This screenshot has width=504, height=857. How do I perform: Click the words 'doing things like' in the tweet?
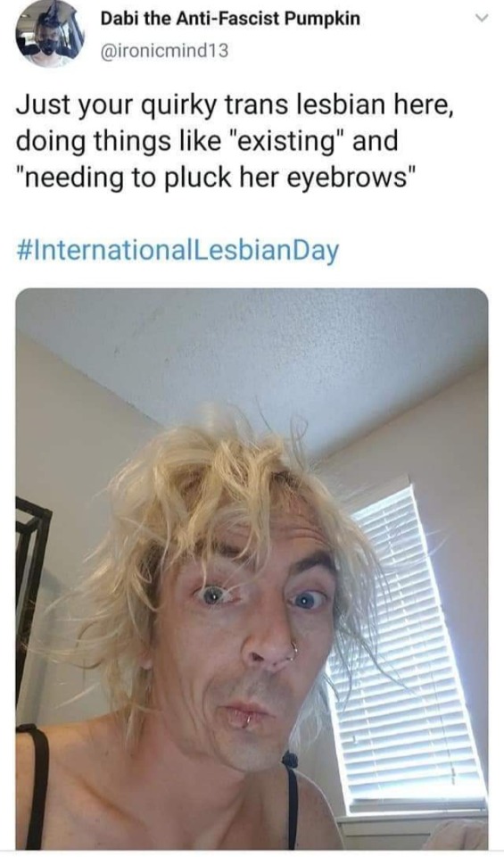(x=119, y=140)
